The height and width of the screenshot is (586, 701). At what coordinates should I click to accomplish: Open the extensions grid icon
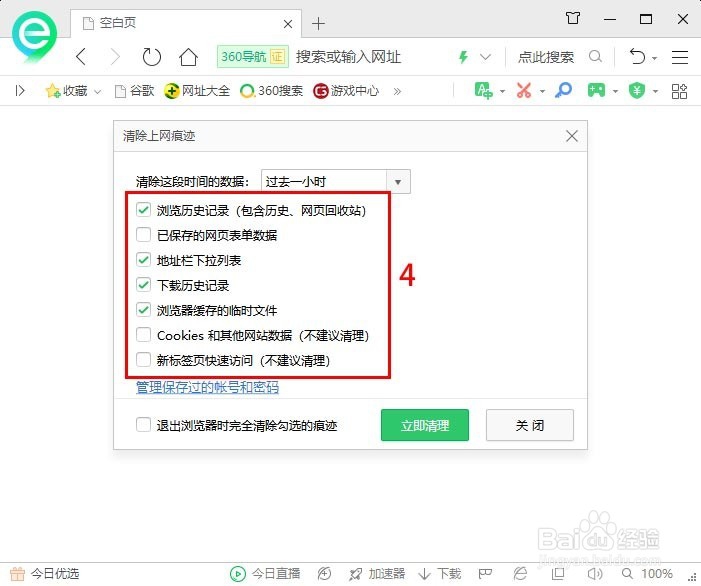[x=679, y=91]
